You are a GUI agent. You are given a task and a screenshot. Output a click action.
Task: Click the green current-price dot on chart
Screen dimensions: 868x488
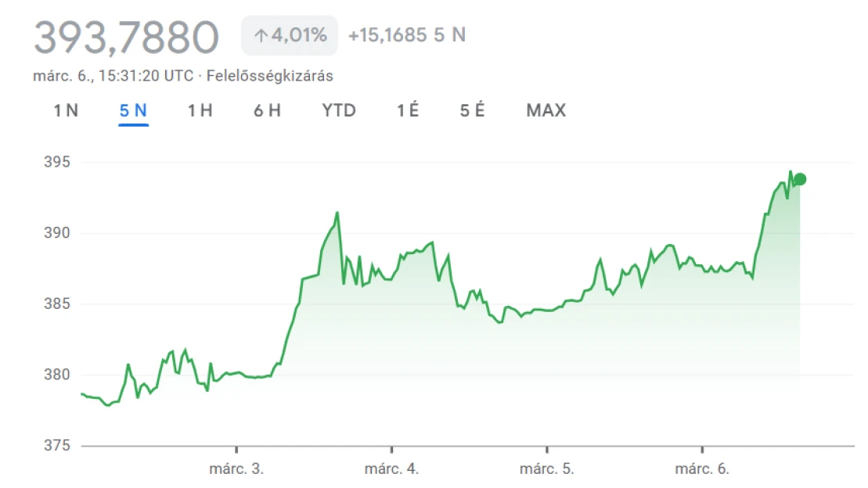coord(800,179)
